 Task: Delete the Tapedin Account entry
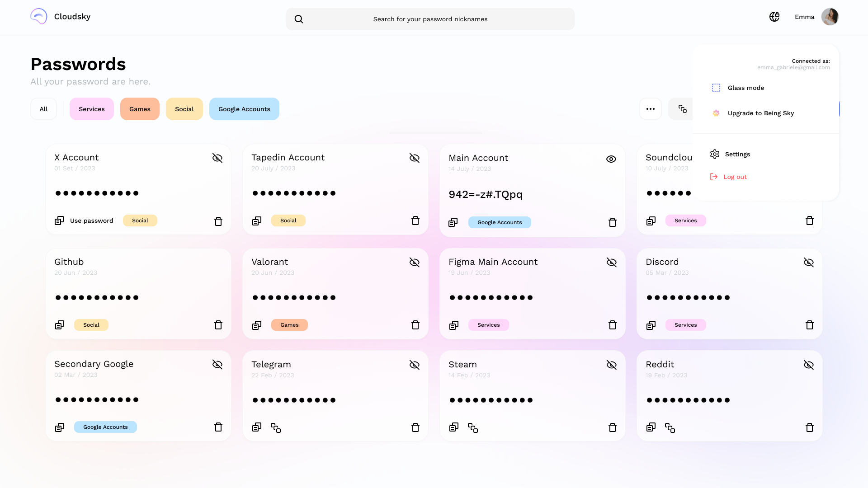[415, 221]
